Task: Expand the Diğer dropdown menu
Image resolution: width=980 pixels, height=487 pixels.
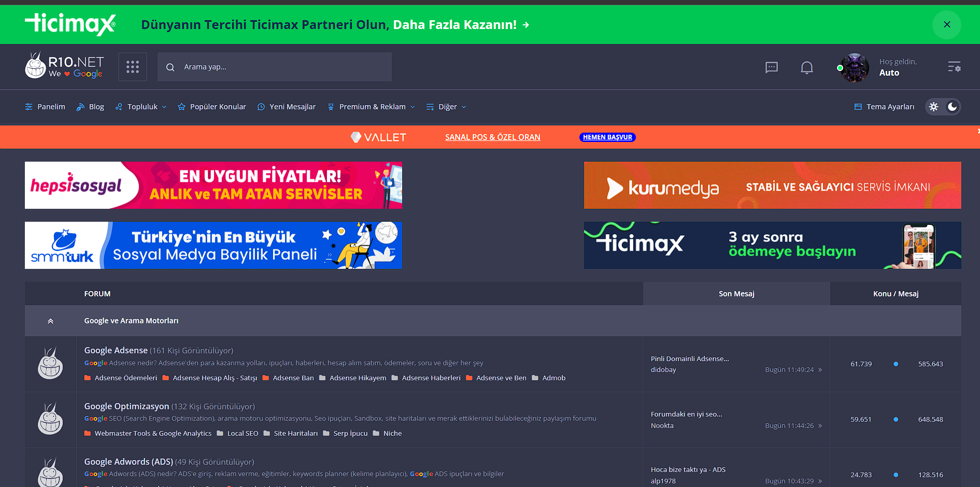Action: tap(446, 107)
